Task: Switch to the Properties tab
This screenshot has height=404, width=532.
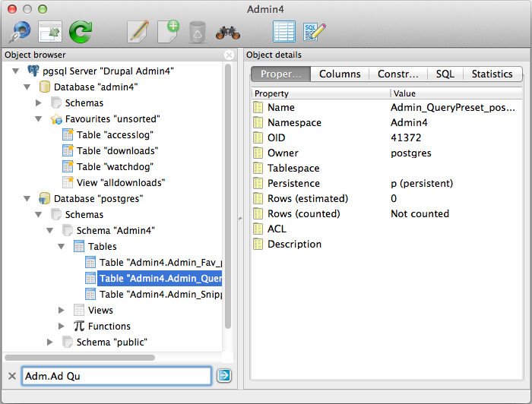Action: tap(281, 74)
